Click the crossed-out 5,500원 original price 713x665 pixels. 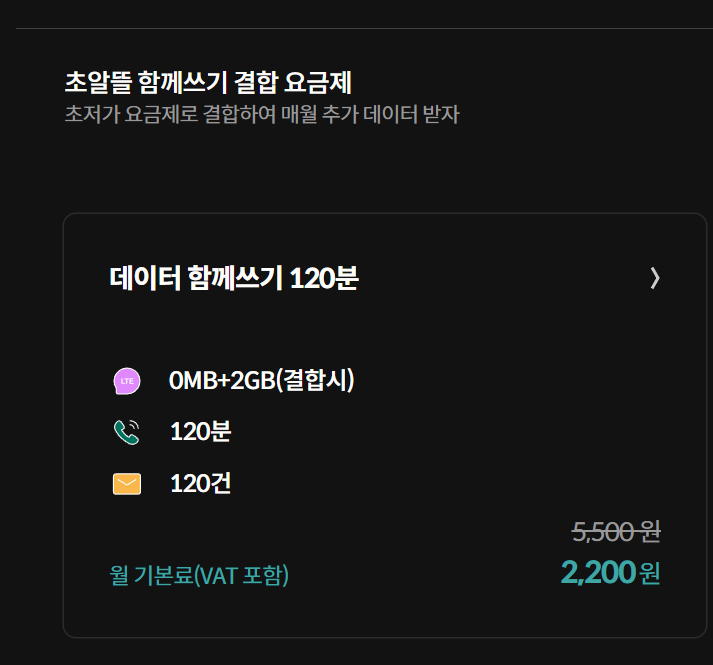(615, 532)
